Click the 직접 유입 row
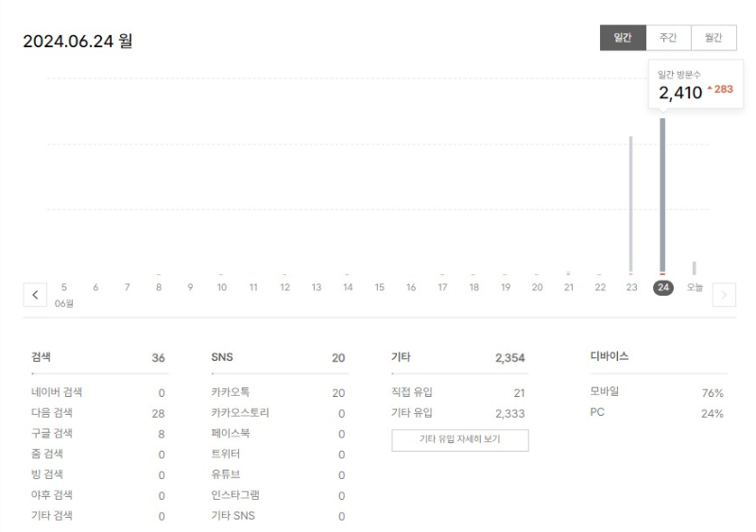The height and width of the screenshot is (532, 756). 458,392
